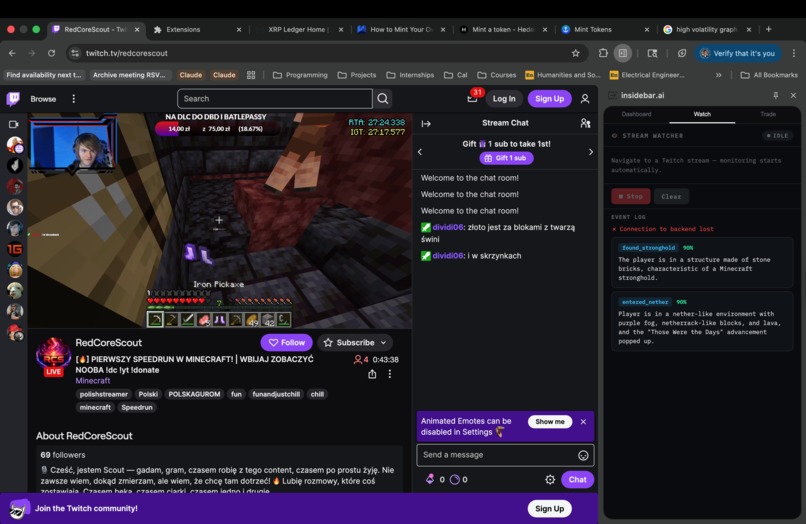Viewport: 806px width, 524px height.
Task: Focus the Send a message field
Action: 505,455
